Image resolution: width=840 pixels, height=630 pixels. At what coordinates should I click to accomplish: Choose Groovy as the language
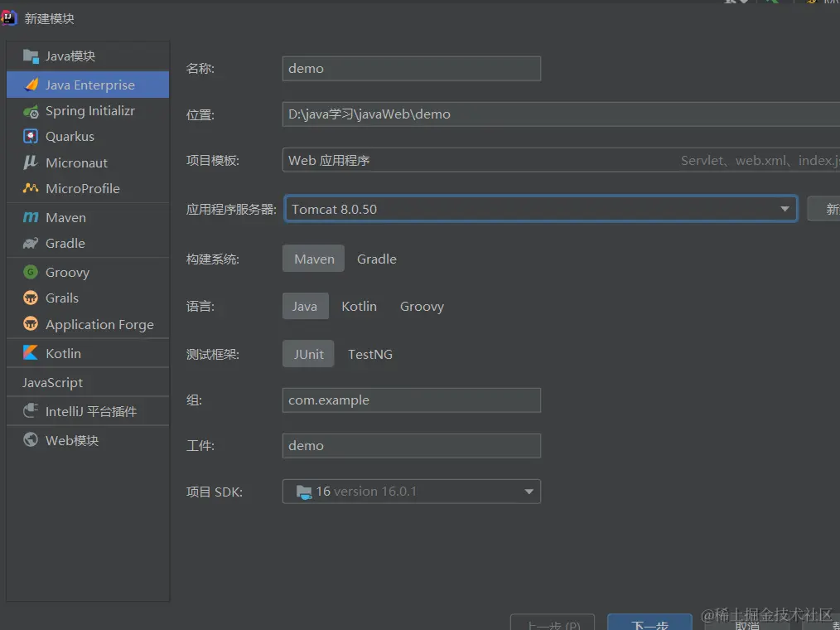(x=422, y=306)
